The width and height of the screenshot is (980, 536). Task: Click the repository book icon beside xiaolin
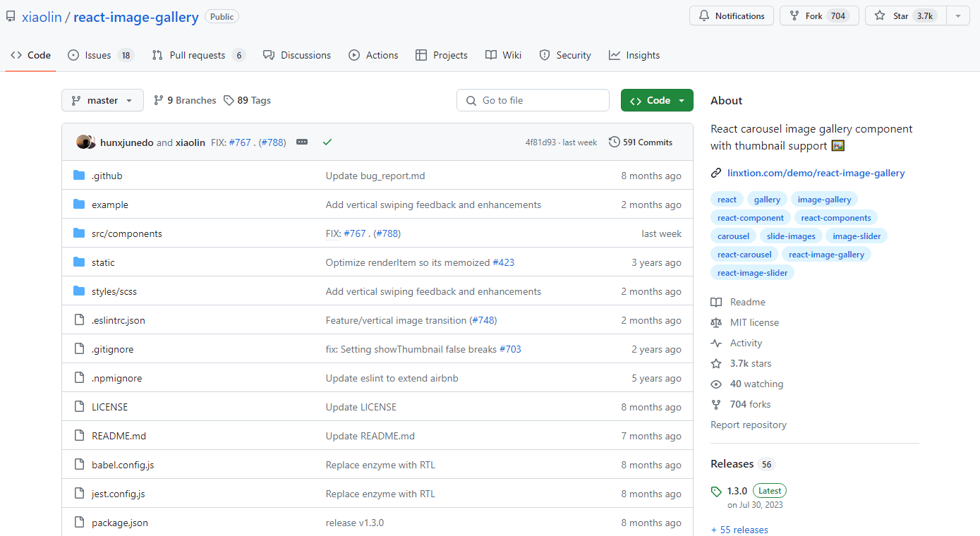tap(10, 16)
